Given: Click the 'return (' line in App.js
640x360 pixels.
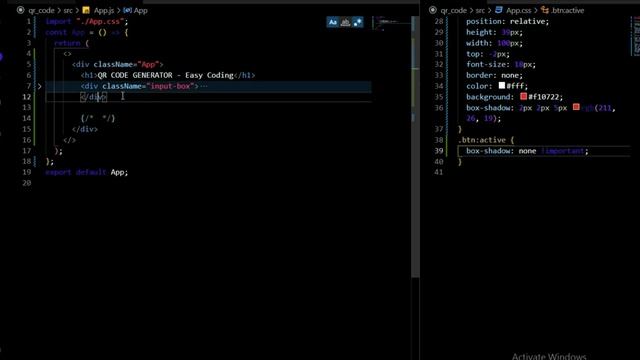Looking at the screenshot, I should click(x=71, y=43).
